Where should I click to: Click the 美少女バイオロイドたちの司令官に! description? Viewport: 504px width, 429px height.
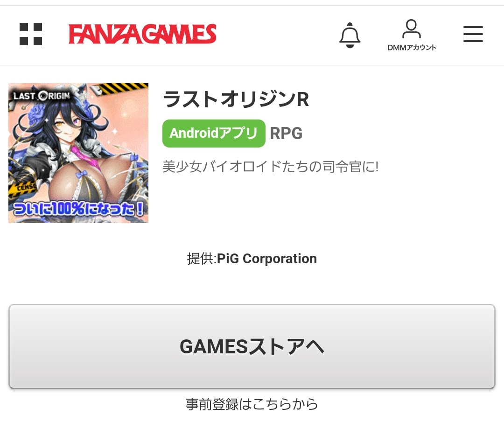pyautogui.click(x=270, y=167)
